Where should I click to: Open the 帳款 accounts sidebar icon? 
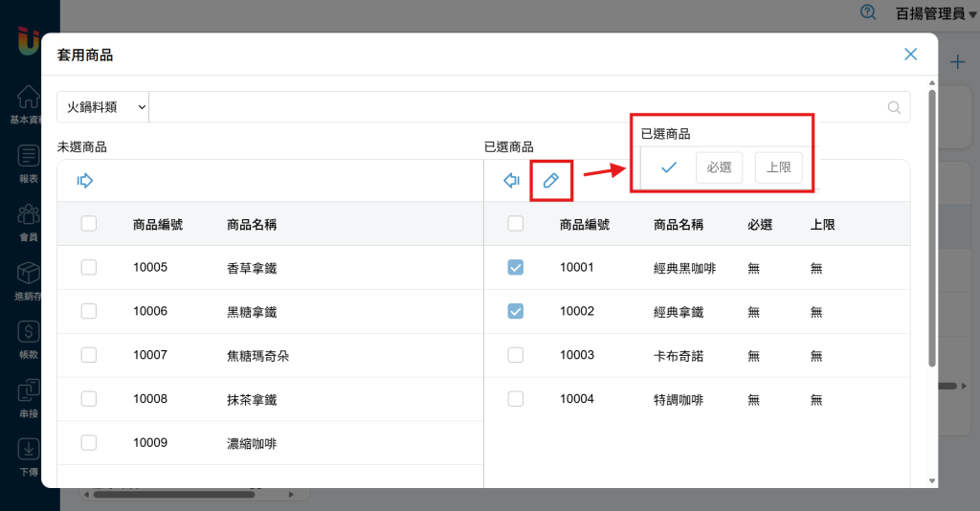tap(29, 338)
